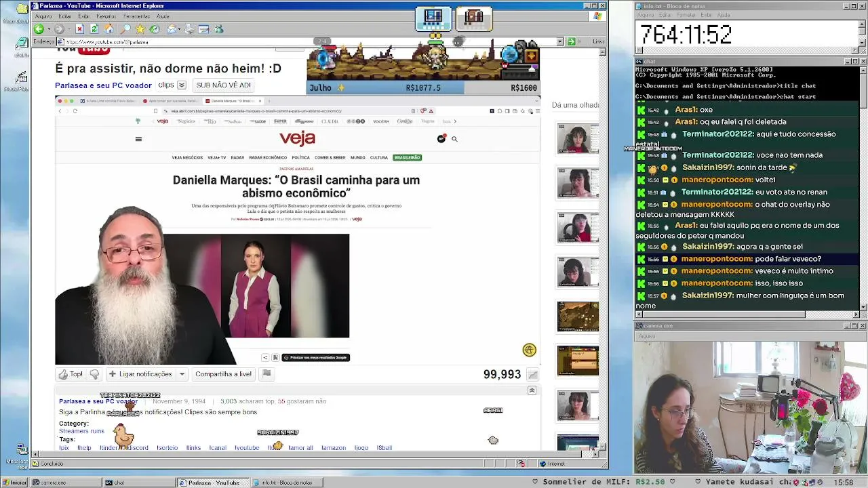Open the Exibir menu in Internet Explorer

coord(83,16)
